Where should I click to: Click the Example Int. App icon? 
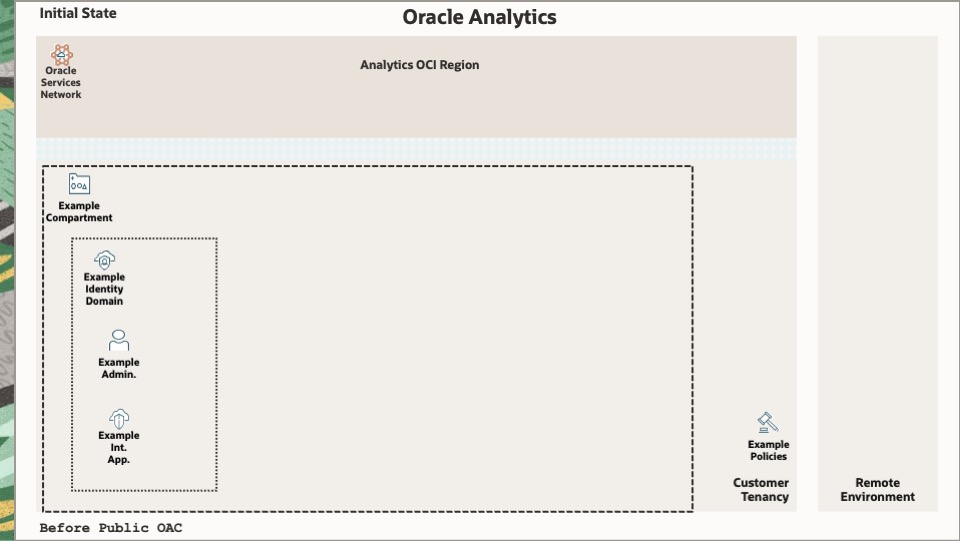click(x=119, y=417)
